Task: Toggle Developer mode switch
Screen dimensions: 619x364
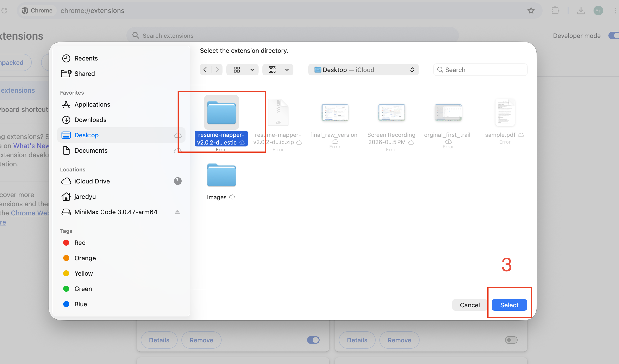Action: click(614, 36)
